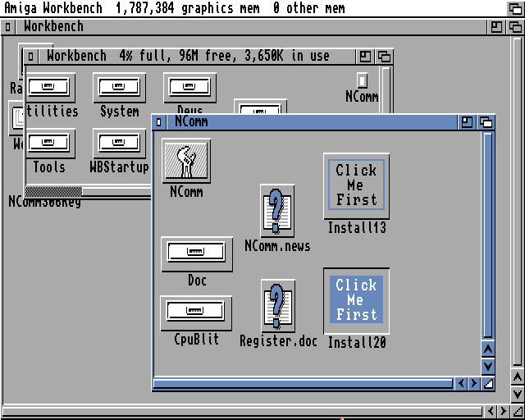525x420 pixels.
Task: Click the NComm window scroll up arrow
Action: pyautogui.click(x=488, y=349)
